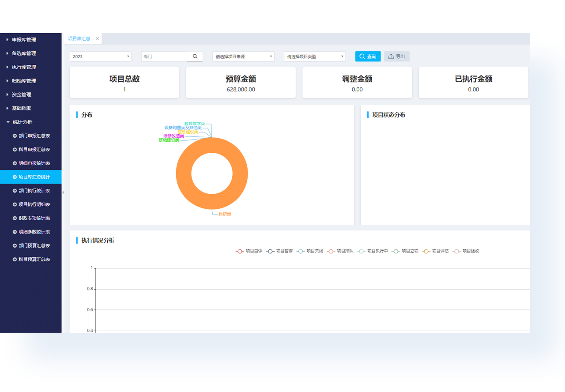
Task: Expand the 申报库管理 menu
Action: 24,40
